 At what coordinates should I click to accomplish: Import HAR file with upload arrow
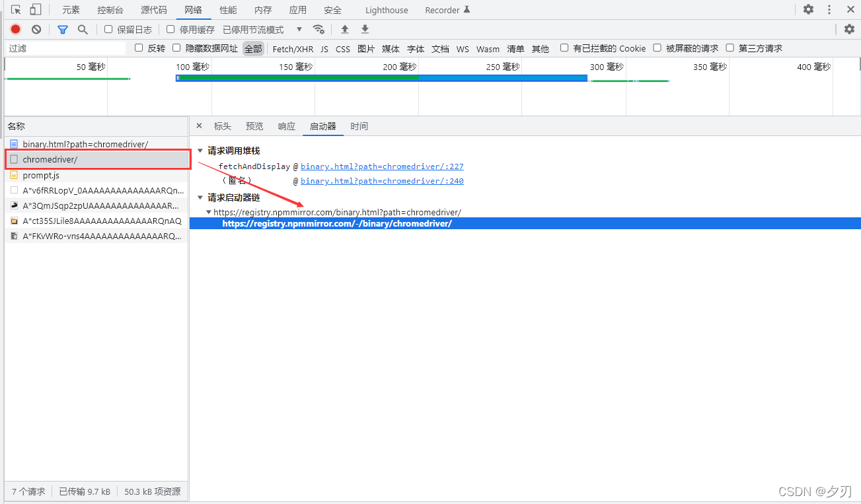click(344, 30)
